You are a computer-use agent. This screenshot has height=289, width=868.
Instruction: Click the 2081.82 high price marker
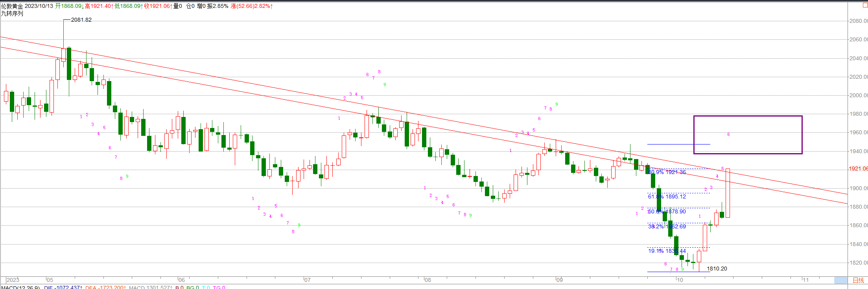[81, 20]
